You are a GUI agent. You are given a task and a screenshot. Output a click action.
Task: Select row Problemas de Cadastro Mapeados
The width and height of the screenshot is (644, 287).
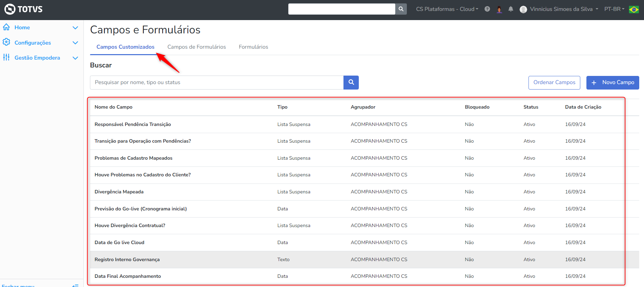point(365,158)
